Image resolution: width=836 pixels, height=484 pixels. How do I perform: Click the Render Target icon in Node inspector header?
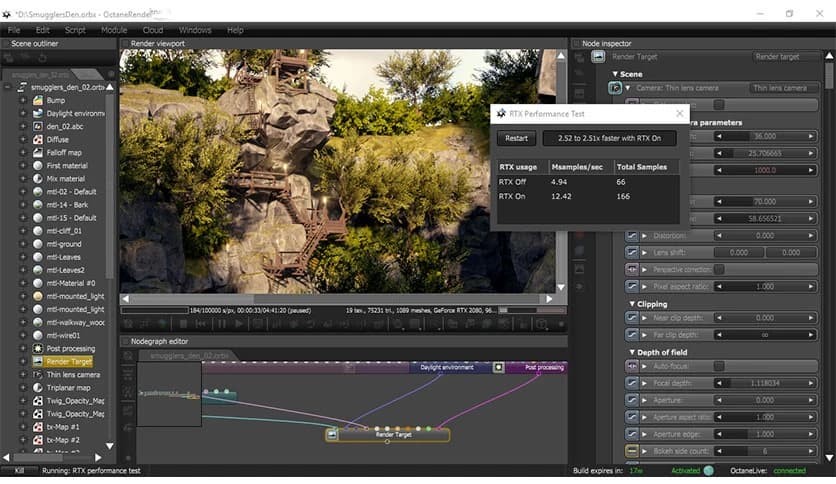click(598, 57)
